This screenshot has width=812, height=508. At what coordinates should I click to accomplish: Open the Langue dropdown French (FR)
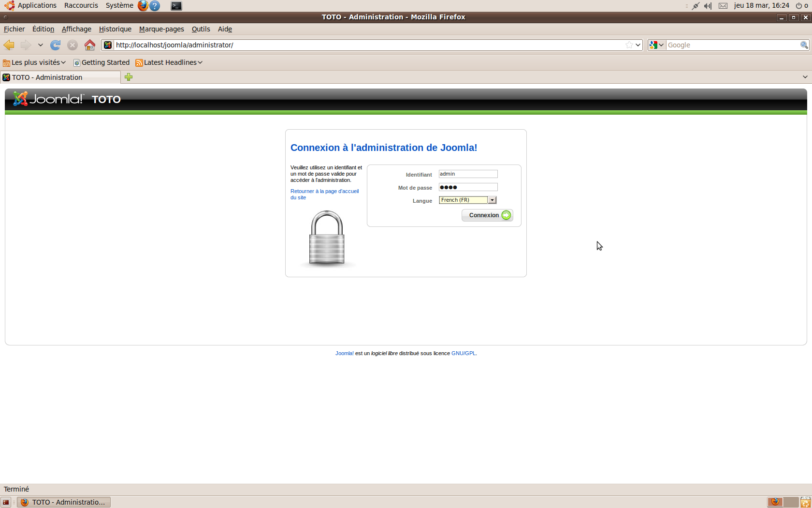[467, 200]
